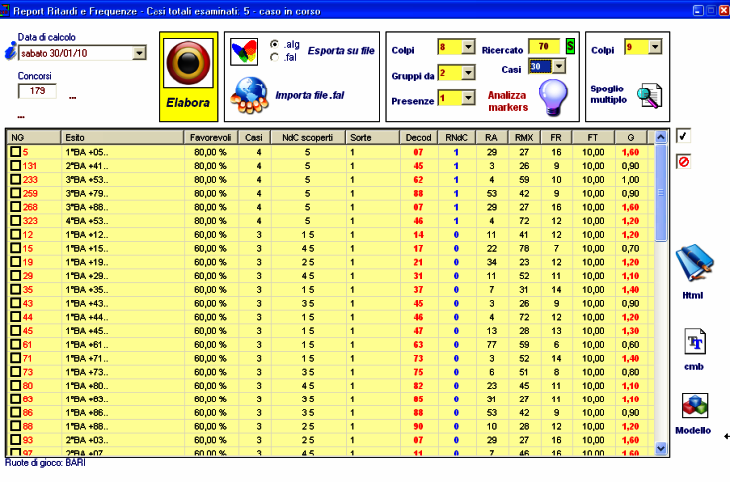This screenshot has width=730, height=482.
Task: Check the box for row NG 93
Action: coord(16,440)
